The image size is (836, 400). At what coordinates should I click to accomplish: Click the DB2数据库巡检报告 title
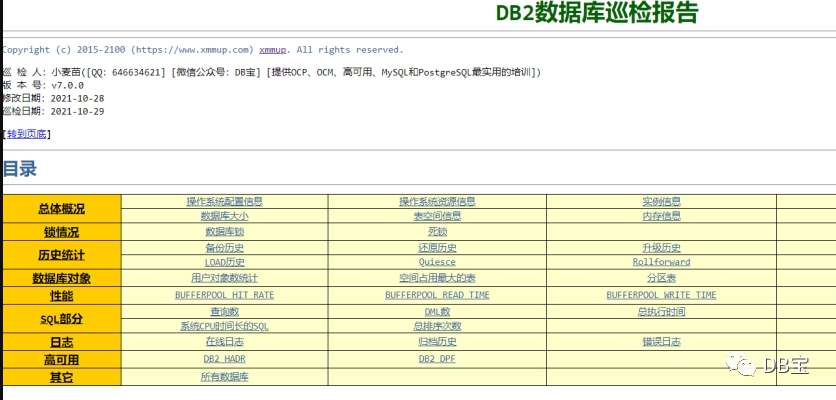pos(597,13)
